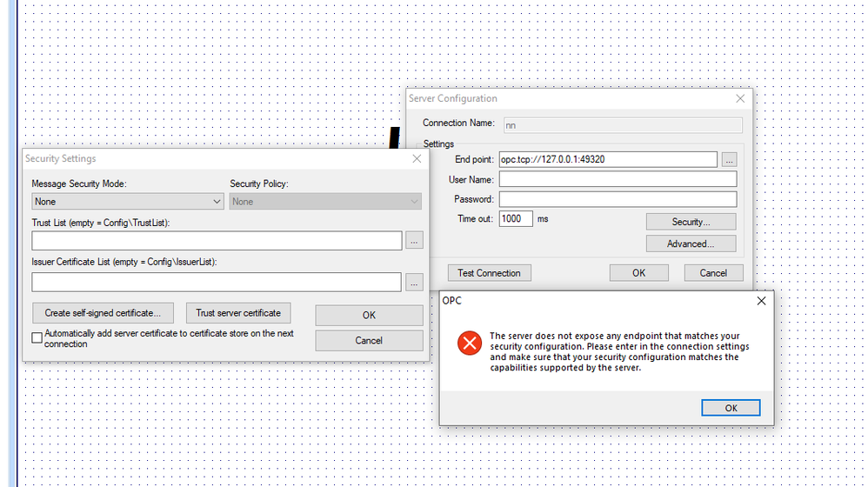Close the OPC error dialog with X
Viewport: 868px width, 487px height.
(761, 301)
